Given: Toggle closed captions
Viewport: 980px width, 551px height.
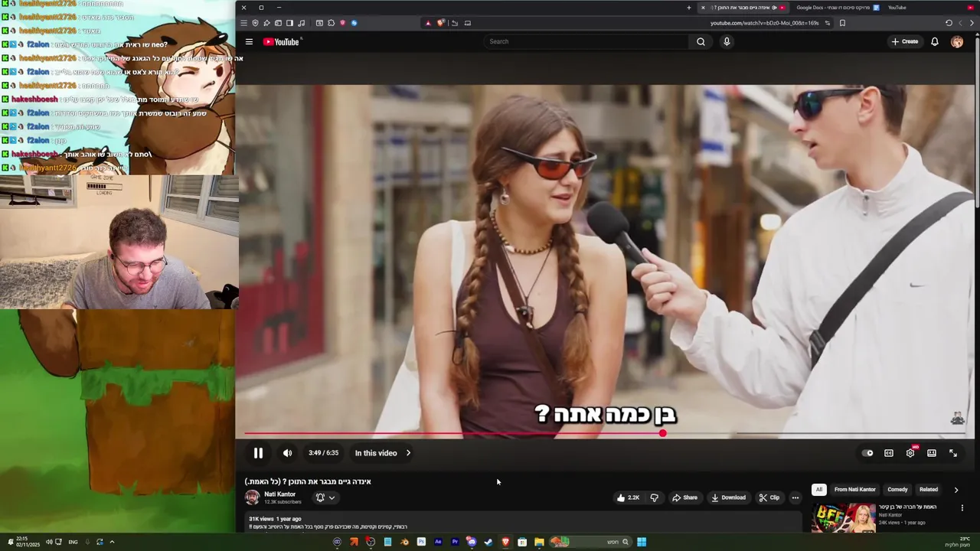Looking at the screenshot, I should click(889, 453).
